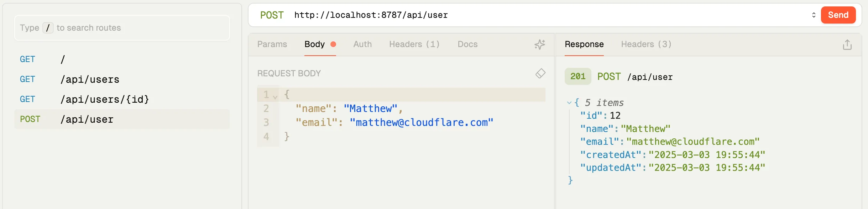Click the AI sparkle generate icon
Viewport: 868px width, 209px height.
tap(540, 44)
